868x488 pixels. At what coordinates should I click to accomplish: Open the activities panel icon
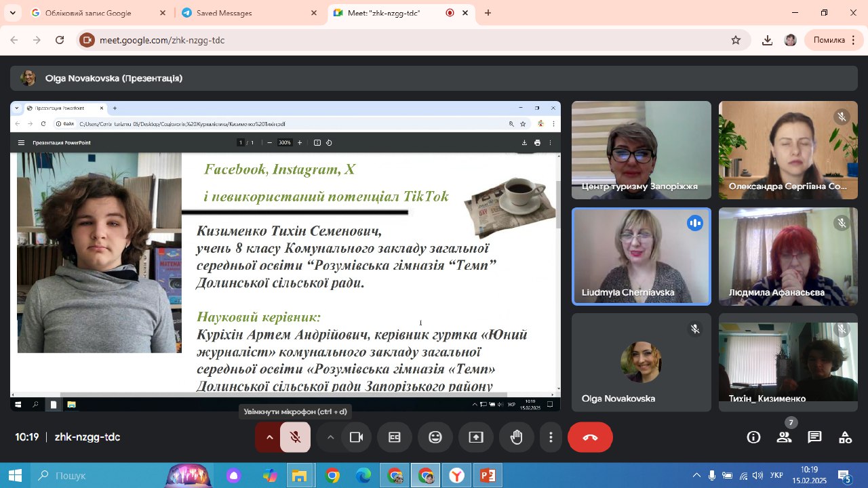click(x=845, y=437)
